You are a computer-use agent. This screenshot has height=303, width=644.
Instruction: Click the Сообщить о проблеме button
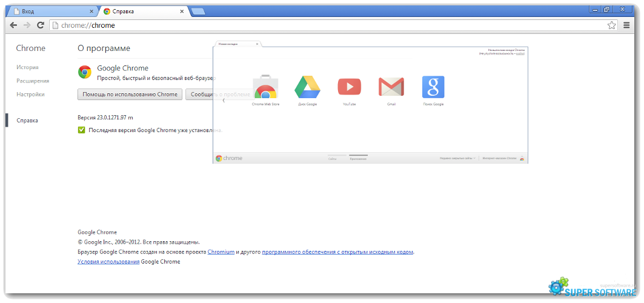[220, 95]
